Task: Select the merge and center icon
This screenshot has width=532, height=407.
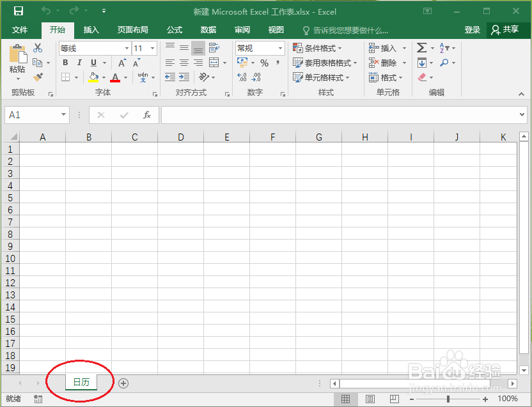Action: pos(214,62)
